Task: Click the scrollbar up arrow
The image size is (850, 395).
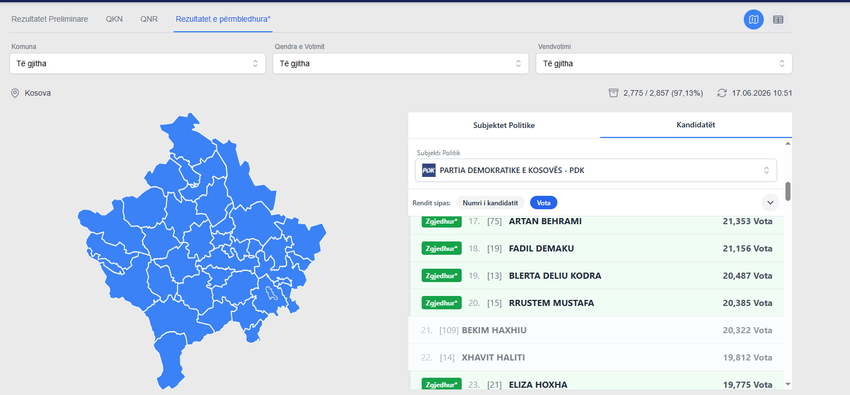Action: click(788, 144)
